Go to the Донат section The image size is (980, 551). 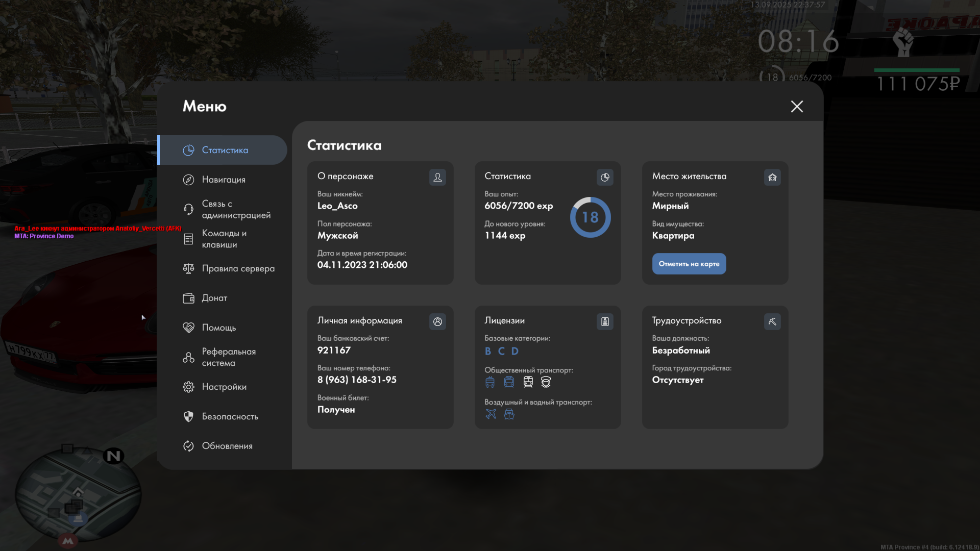point(214,298)
